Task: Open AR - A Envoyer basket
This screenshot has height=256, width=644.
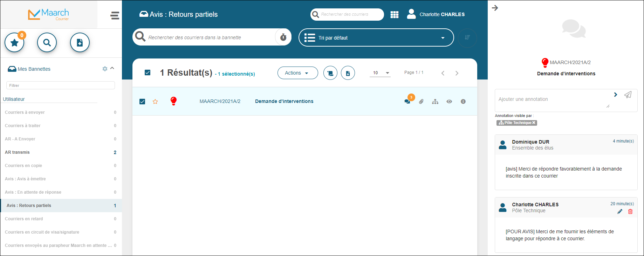Action: tap(61, 139)
